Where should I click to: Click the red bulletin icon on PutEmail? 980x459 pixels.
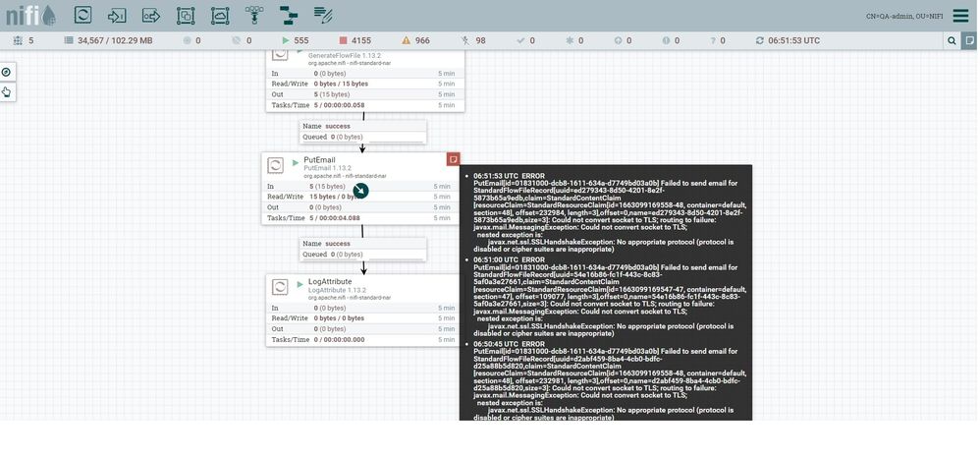click(453, 159)
